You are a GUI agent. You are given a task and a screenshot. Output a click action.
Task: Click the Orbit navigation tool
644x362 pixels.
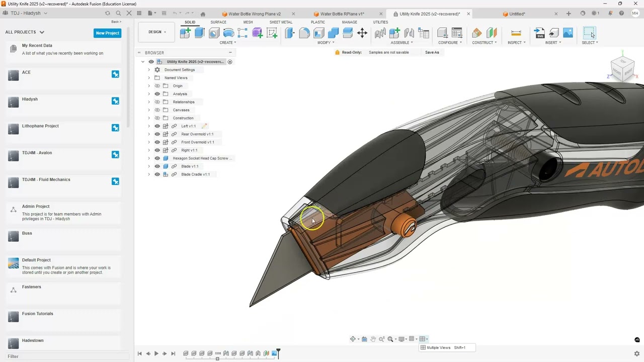point(353,339)
